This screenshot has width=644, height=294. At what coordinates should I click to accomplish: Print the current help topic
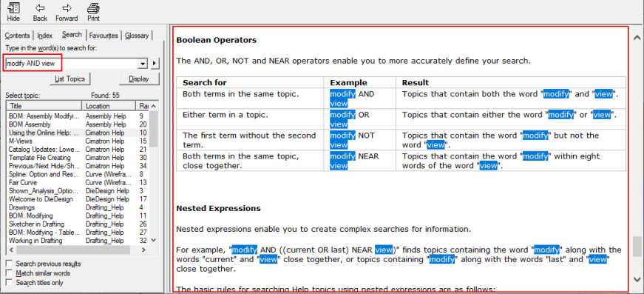[93, 12]
